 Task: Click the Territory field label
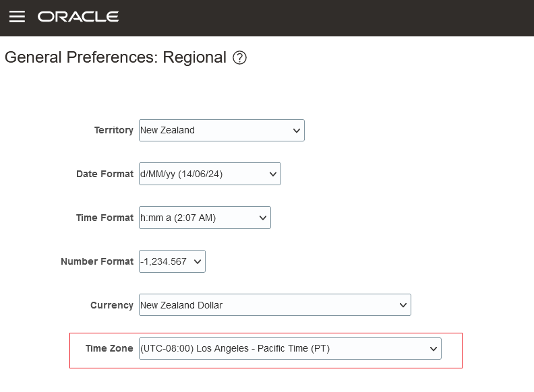(114, 130)
